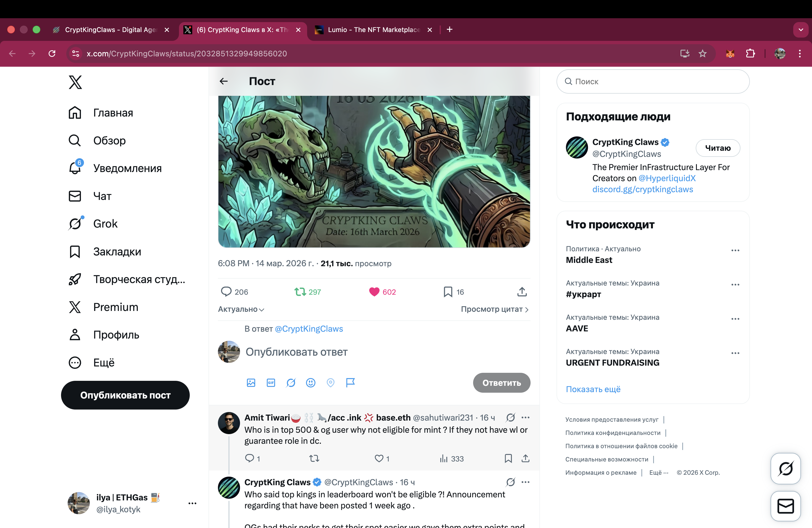Click the repost icon with 297
This screenshot has width=812, height=528.
coord(300,292)
